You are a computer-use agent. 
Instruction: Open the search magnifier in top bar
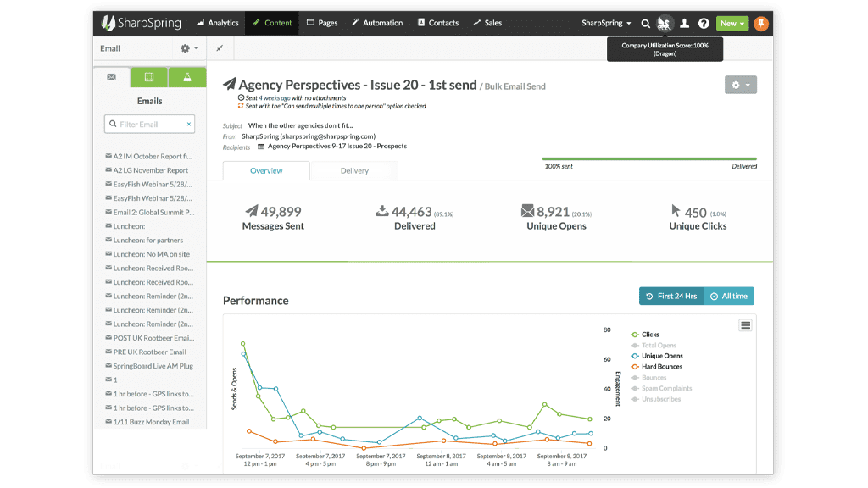click(x=645, y=23)
